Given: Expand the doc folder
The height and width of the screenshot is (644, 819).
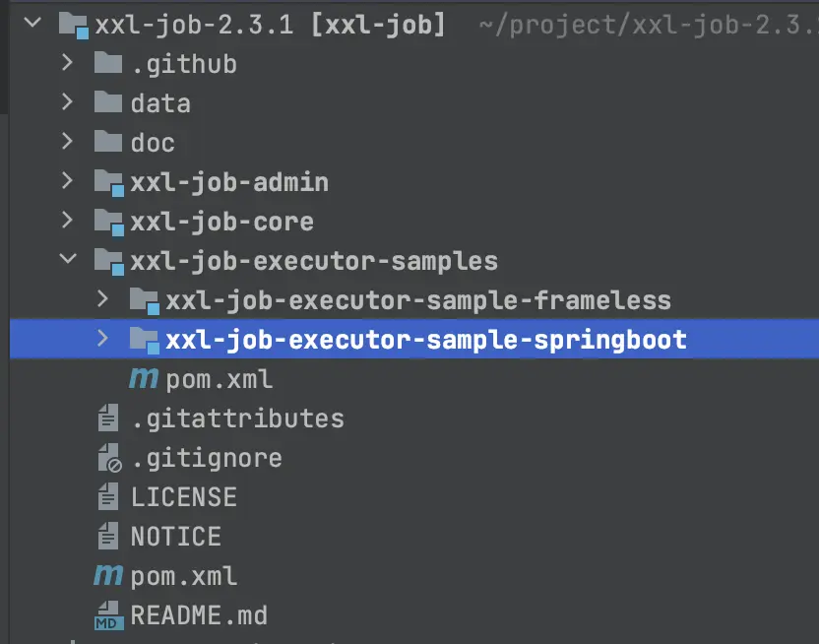Looking at the screenshot, I should [x=67, y=142].
